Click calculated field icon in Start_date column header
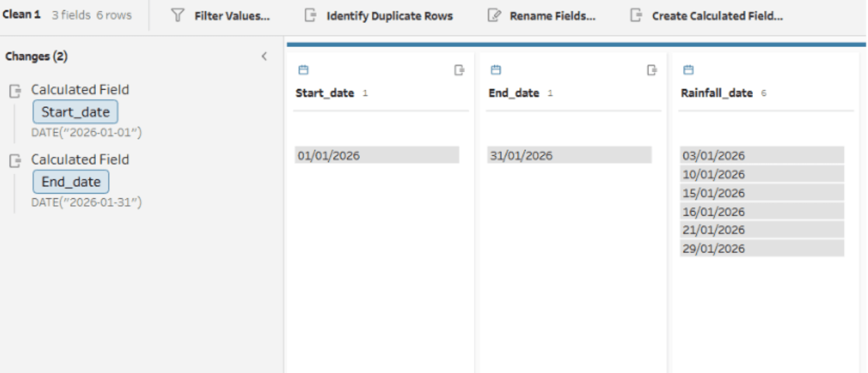Image resolution: width=868 pixels, height=373 pixels. coord(459,70)
